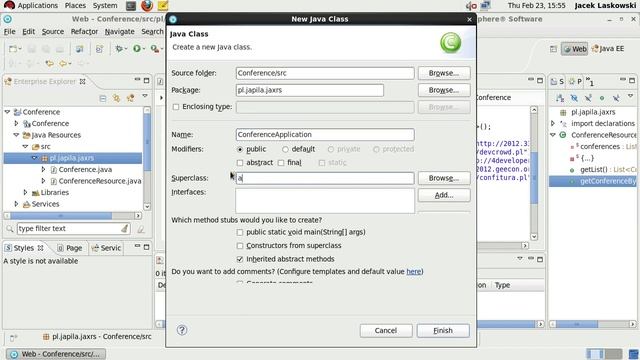Click Browse next to Superclass
Screen dimensions: 640x360
coord(444,178)
